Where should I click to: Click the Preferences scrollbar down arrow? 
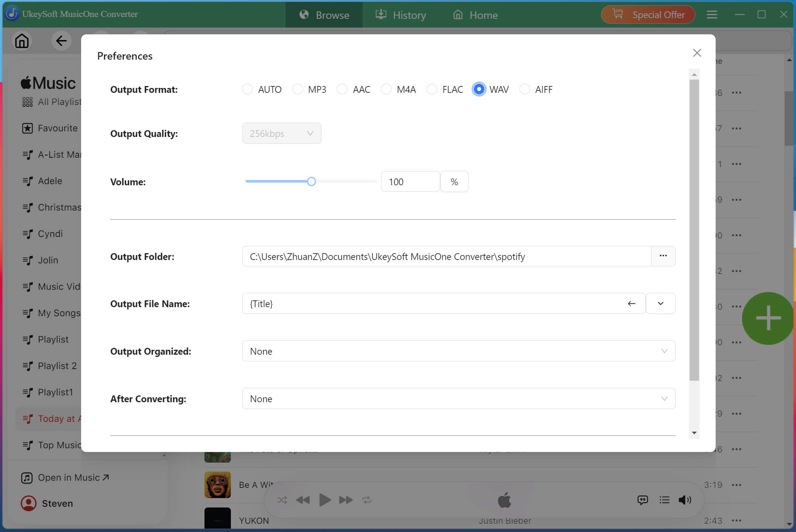694,433
